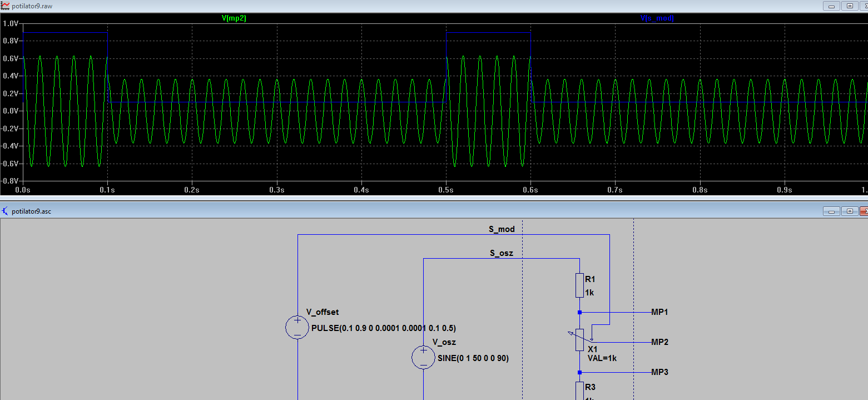
Task: Click the V(mp2) trace label
Action: [234, 18]
